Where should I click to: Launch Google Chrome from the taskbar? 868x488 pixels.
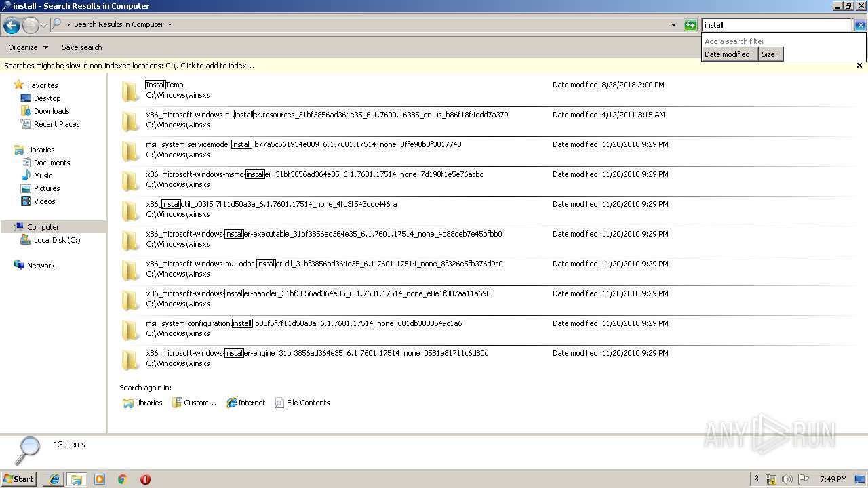[122, 479]
